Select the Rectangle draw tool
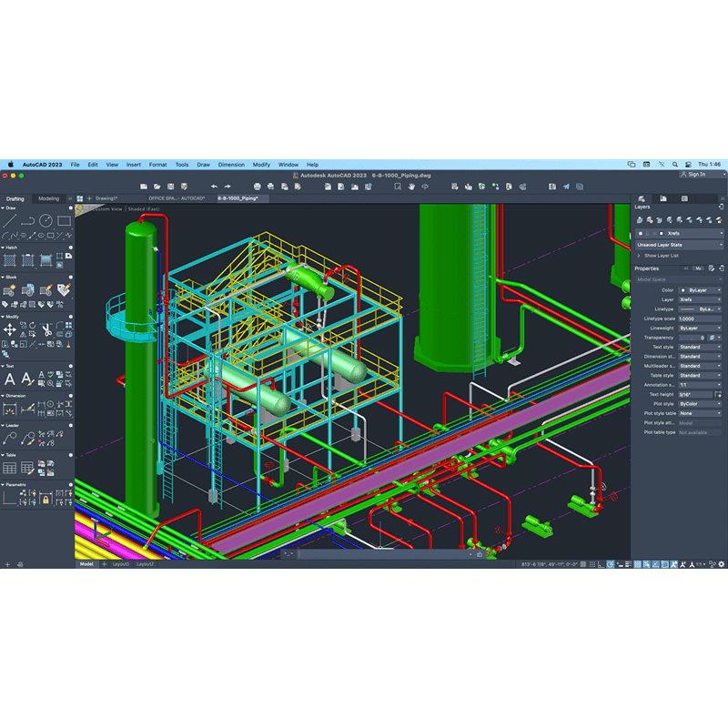728x728 pixels. (x=63, y=220)
